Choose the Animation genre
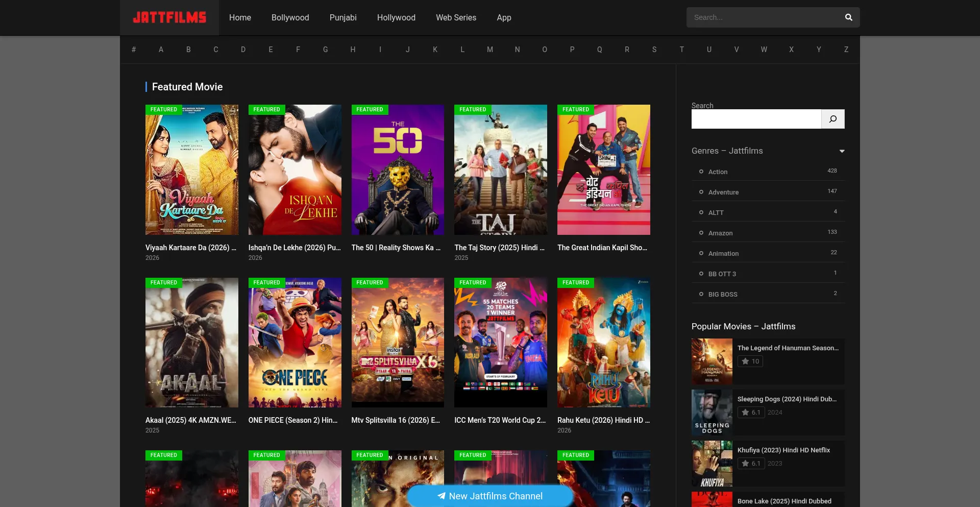This screenshot has width=980, height=507. pyautogui.click(x=723, y=254)
